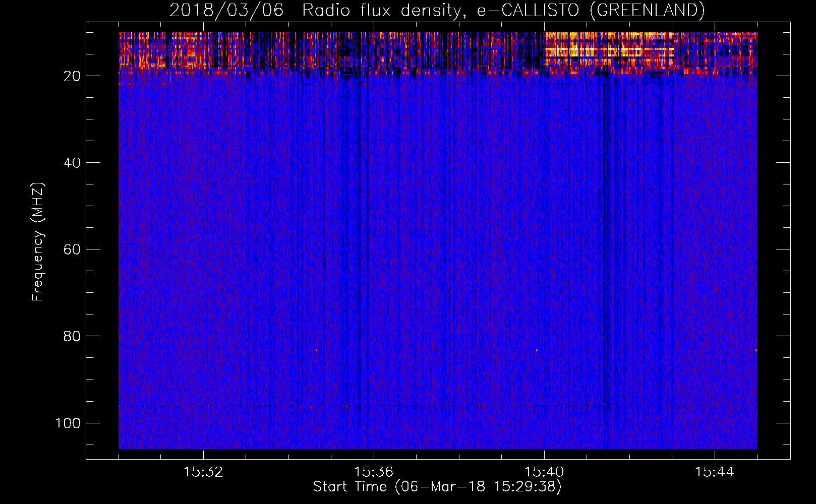Viewport: 816px width, 504px height.
Task: Click the plot title '2018/03/06 Radio flux density'
Action: pyautogui.click(x=437, y=10)
